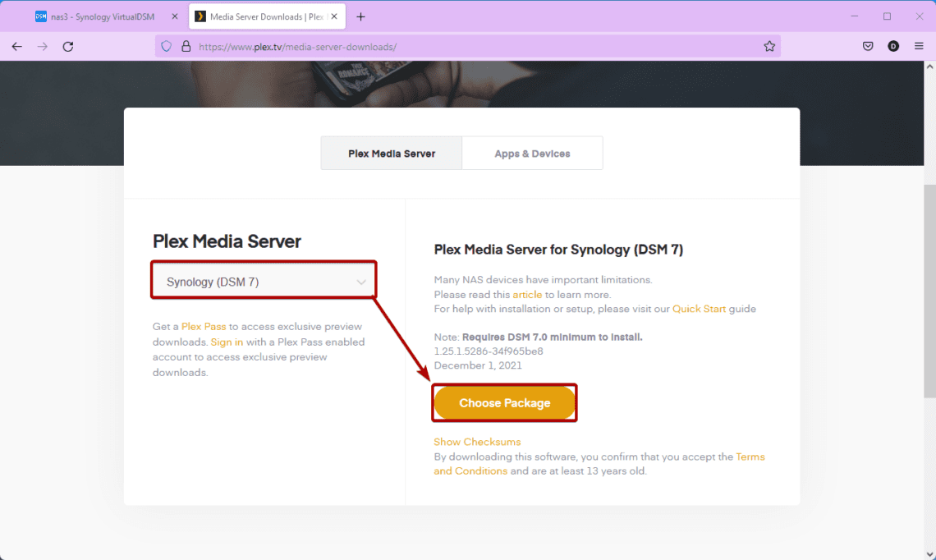
Task: Open the NAS limitations article link
Action: (527, 295)
